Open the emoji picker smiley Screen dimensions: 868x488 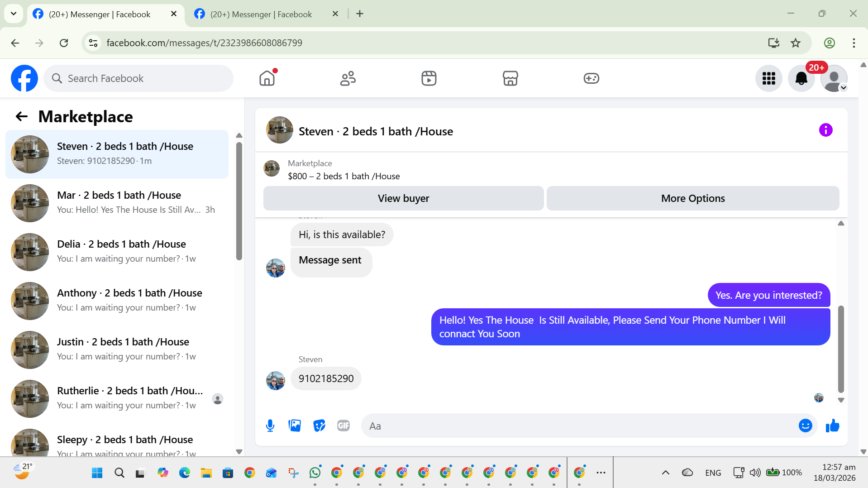(x=805, y=426)
